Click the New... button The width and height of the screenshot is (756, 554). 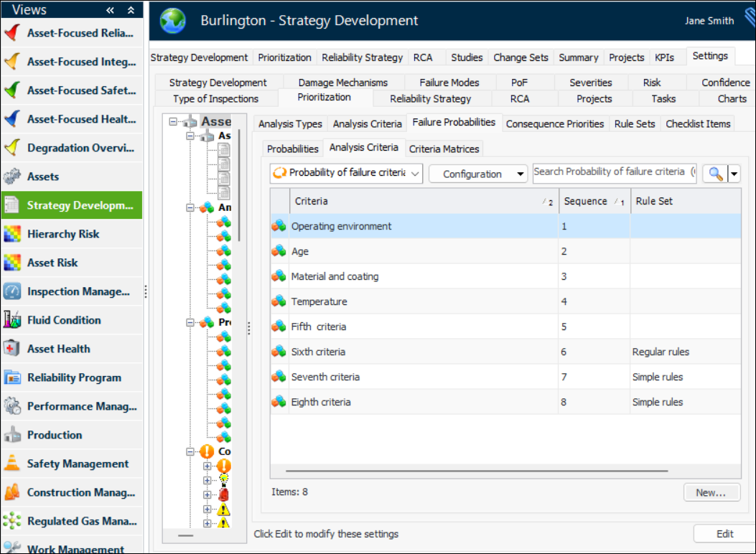[x=711, y=492]
